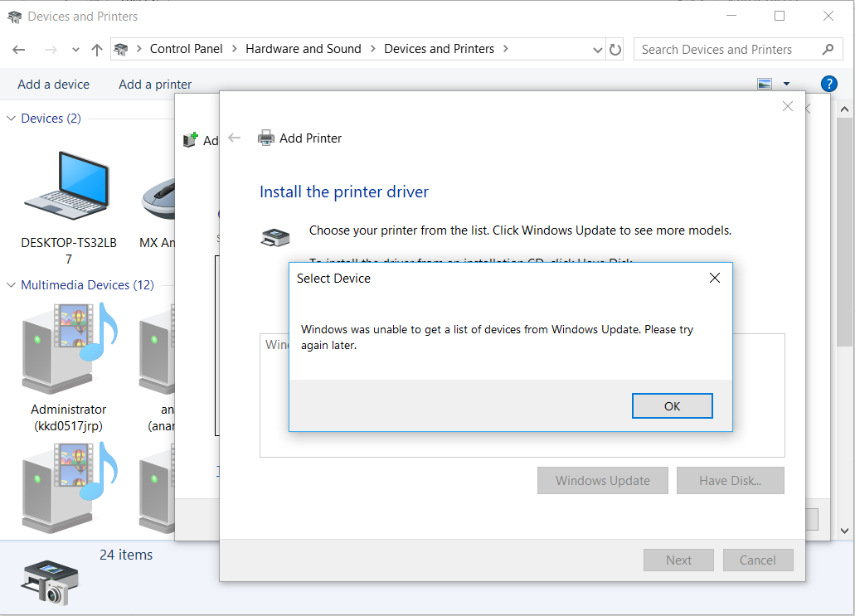This screenshot has width=855, height=616.
Task: Click the '24 items' status text
Action: 126,555
